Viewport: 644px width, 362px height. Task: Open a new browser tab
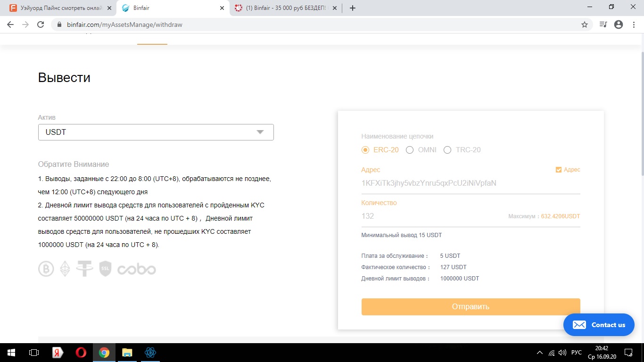pyautogui.click(x=353, y=8)
